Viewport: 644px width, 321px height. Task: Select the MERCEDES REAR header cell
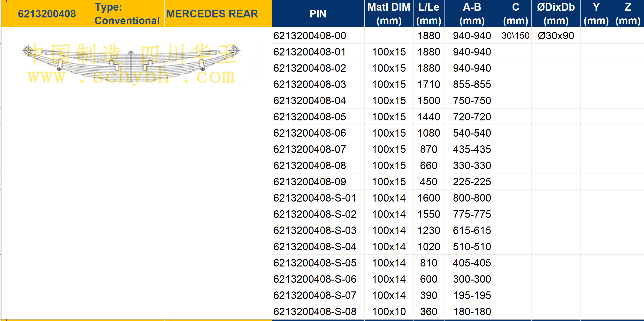coord(218,14)
